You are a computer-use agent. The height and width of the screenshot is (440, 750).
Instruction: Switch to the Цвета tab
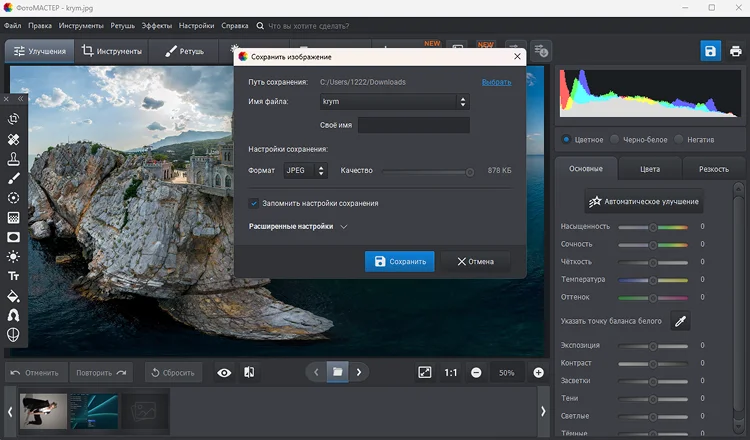coord(650,169)
